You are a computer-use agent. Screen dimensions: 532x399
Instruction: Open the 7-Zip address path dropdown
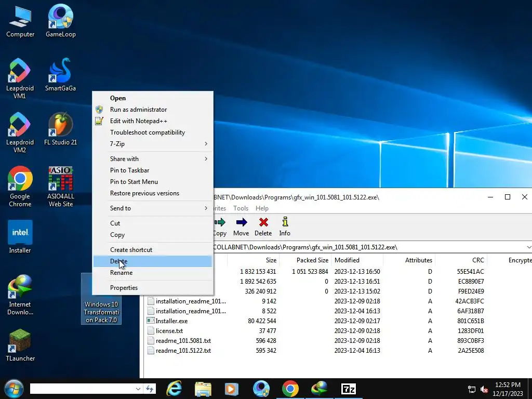528,247
